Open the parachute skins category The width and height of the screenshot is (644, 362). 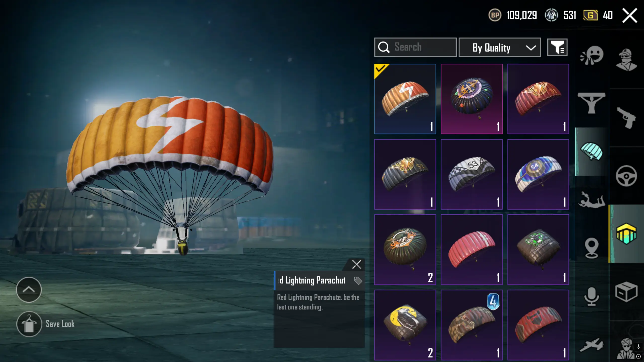(x=592, y=151)
